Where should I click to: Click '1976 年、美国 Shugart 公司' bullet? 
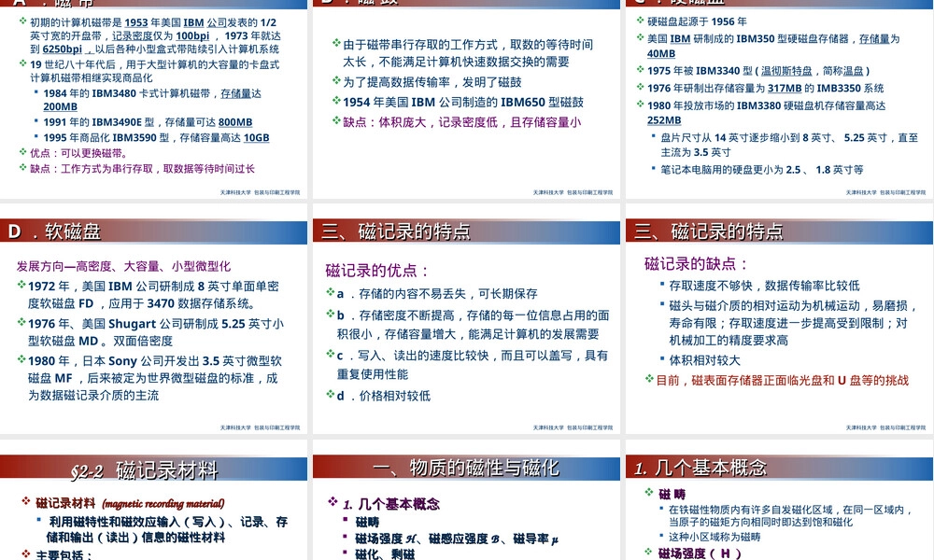[x=156, y=332]
